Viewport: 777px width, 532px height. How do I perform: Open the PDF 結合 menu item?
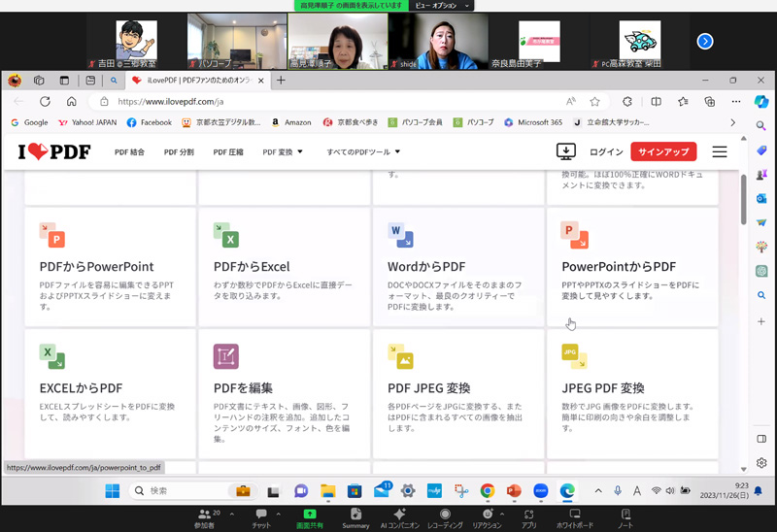pos(129,151)
